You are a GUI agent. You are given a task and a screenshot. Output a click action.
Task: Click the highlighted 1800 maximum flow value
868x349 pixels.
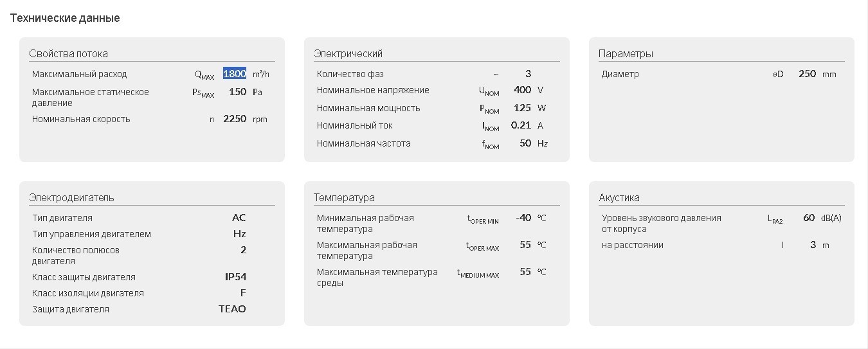click(x=235, y=73)
